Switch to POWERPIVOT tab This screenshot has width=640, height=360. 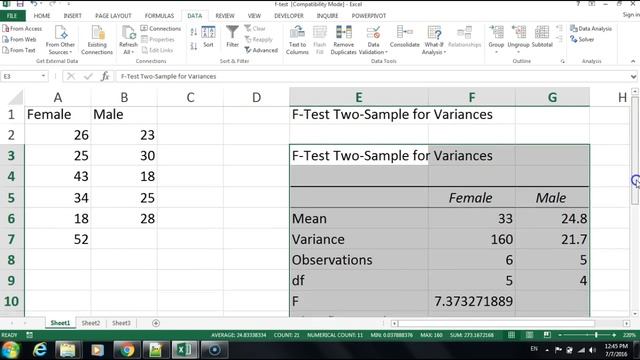369,16
